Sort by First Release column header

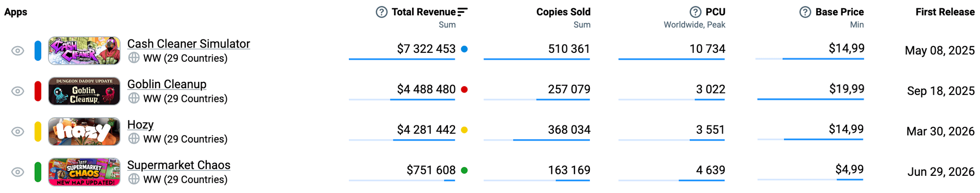click(945, 12)
